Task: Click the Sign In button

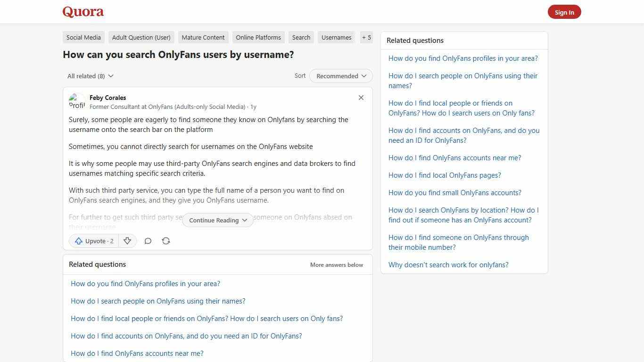Action: pos(564,12)
